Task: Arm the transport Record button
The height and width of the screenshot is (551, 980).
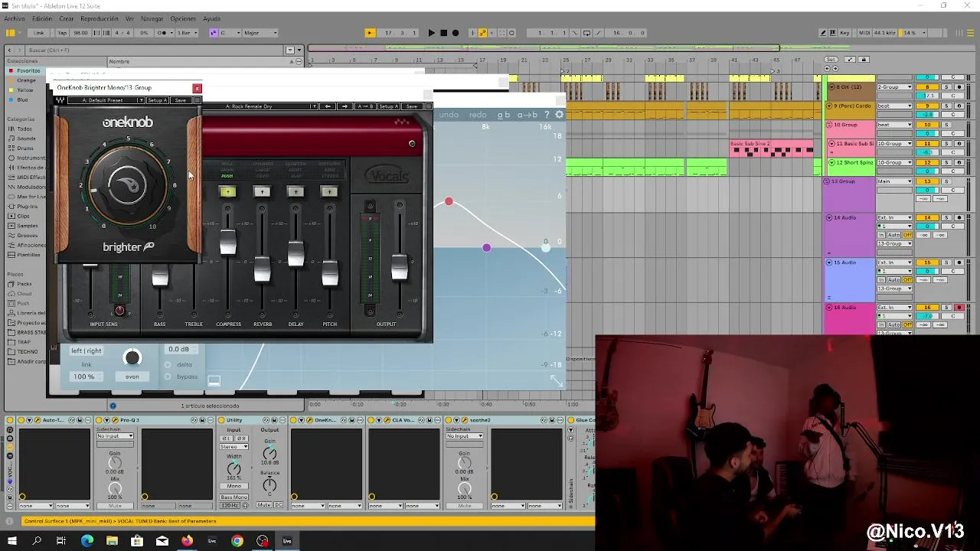Action: [x=456, y=33]
